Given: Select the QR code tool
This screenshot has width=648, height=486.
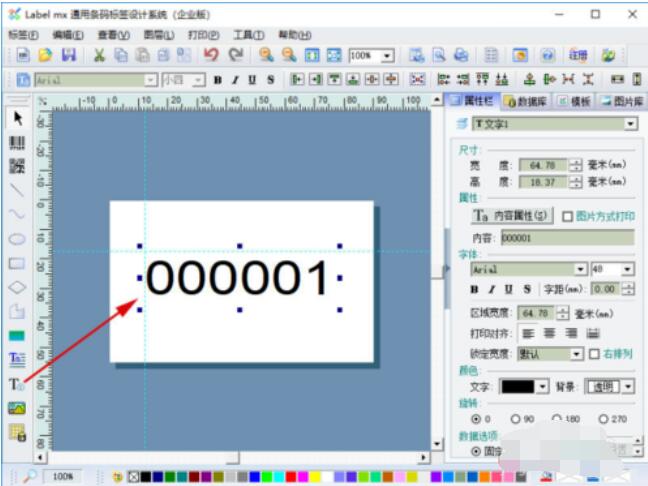Looking at the screenshot, I should pos(17,166).
